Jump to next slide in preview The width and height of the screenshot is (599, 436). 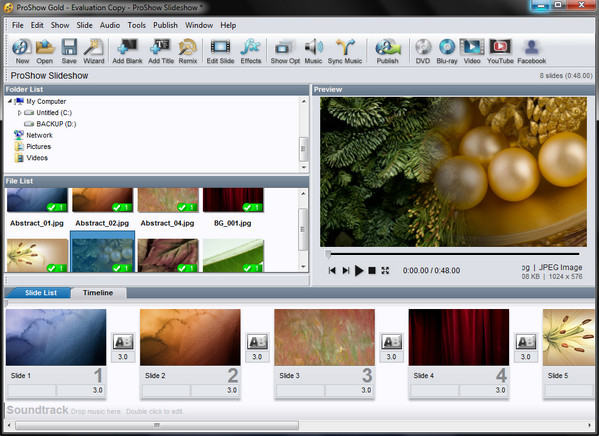(x=346, y=271)
